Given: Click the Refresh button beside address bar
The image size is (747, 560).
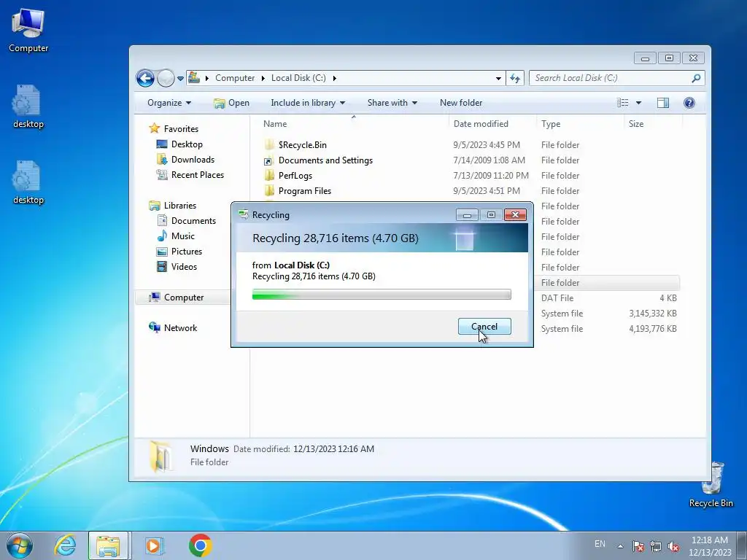Looking at the screenshot, I should [515, 78].
